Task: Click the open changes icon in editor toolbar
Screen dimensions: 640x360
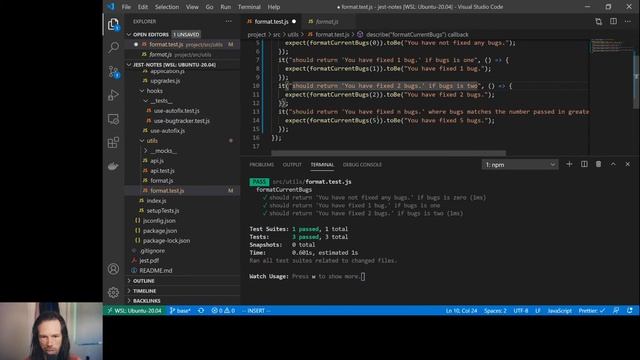Action: click(598, 21)
